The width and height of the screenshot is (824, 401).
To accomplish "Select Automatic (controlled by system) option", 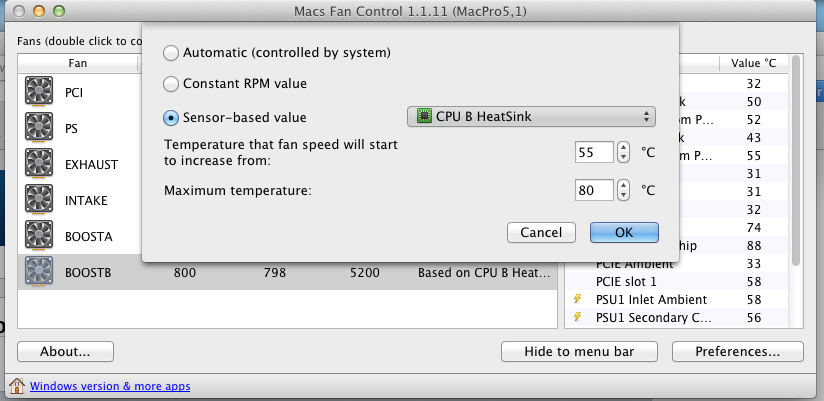I will 171,53.
